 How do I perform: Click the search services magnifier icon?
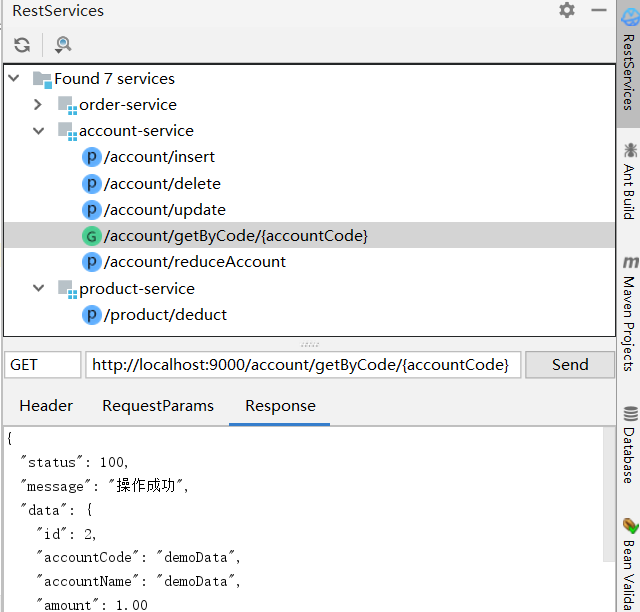[x=63, y=45]
